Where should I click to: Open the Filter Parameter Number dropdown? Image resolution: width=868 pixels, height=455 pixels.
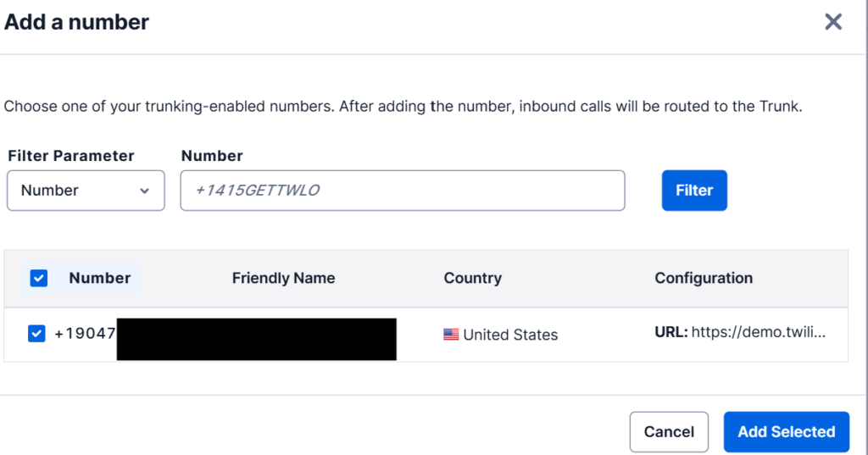(86, 191)
